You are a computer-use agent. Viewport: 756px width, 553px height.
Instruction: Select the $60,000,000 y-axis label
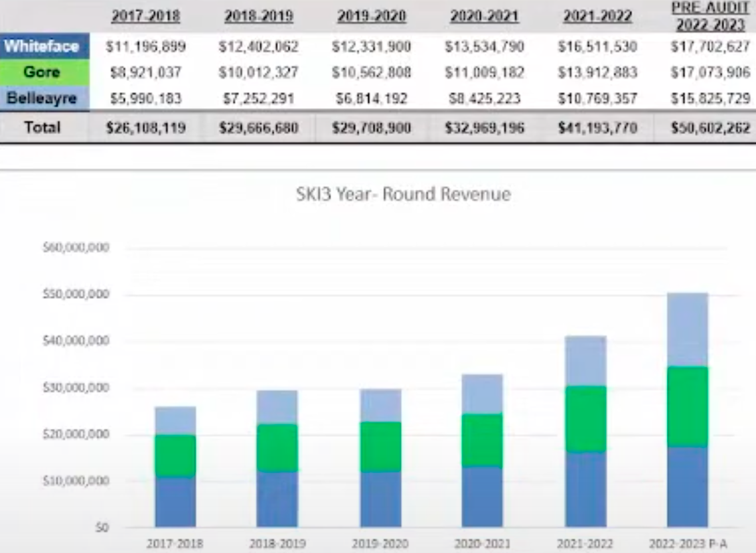click(76, 248)
